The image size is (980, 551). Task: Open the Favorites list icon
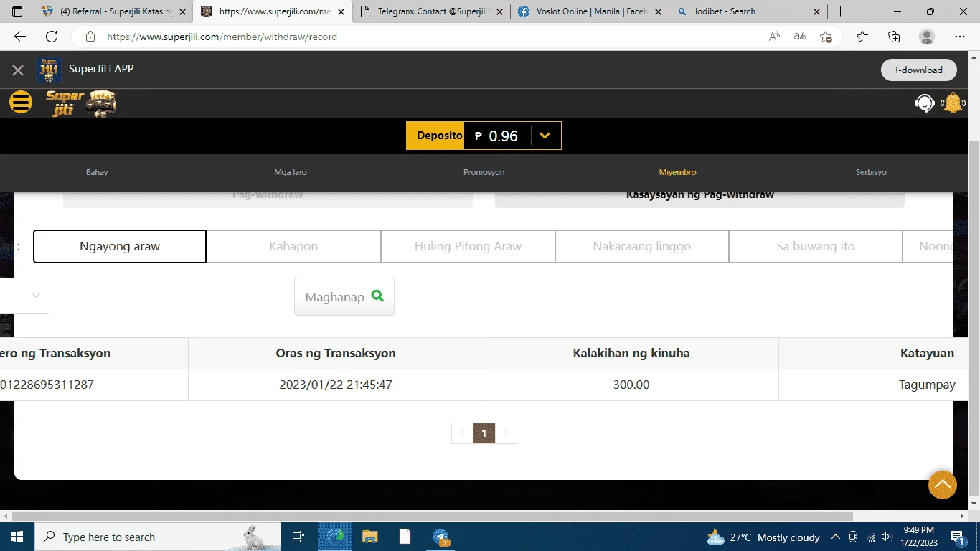[862, 37]
